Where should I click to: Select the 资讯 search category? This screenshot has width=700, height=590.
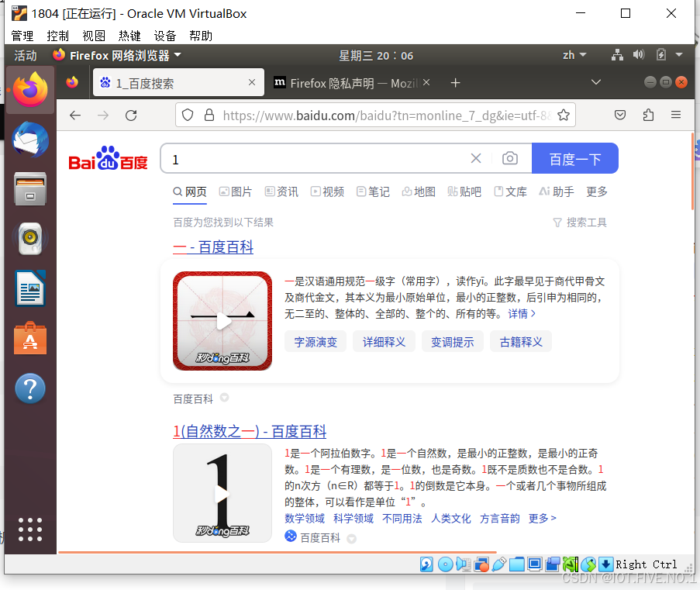click(281, 191)
